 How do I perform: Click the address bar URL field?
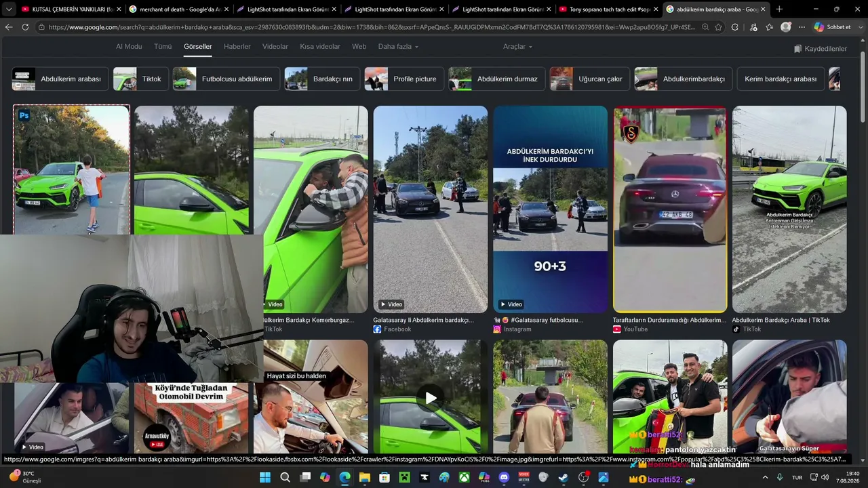click(x=372, y=27)
